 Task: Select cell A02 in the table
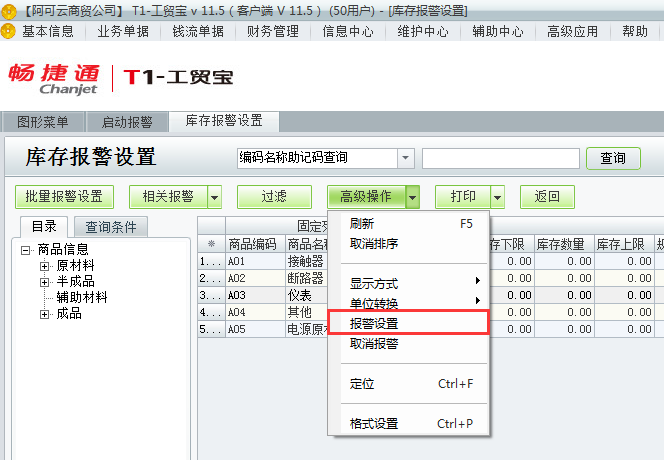pyautogui.click(x=255, y=278)
